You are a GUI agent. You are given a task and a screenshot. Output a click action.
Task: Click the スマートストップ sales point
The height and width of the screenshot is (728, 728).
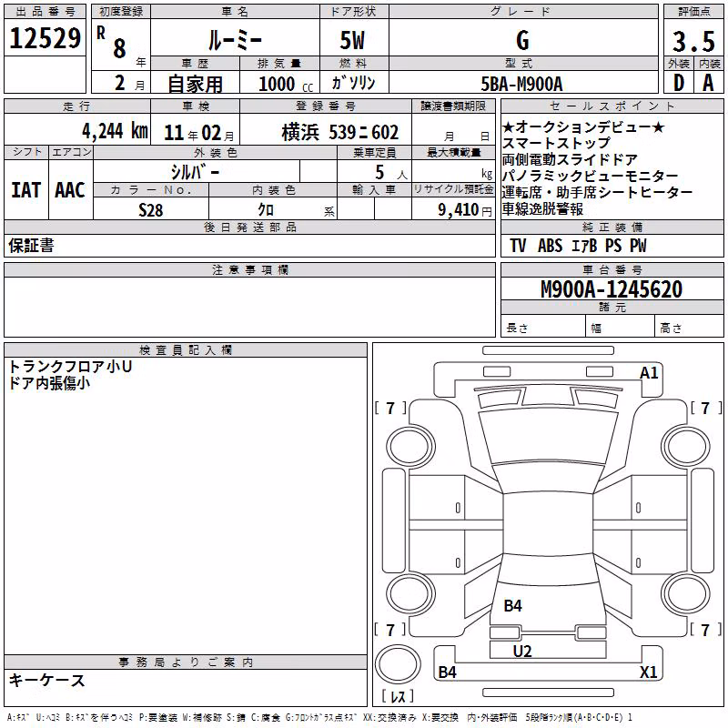556,143
